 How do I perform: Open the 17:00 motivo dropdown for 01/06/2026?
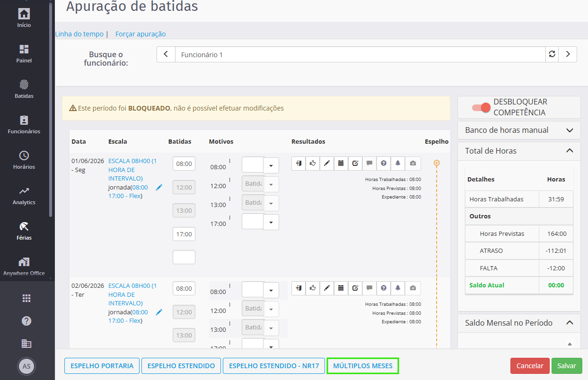[x=271, y=222]
